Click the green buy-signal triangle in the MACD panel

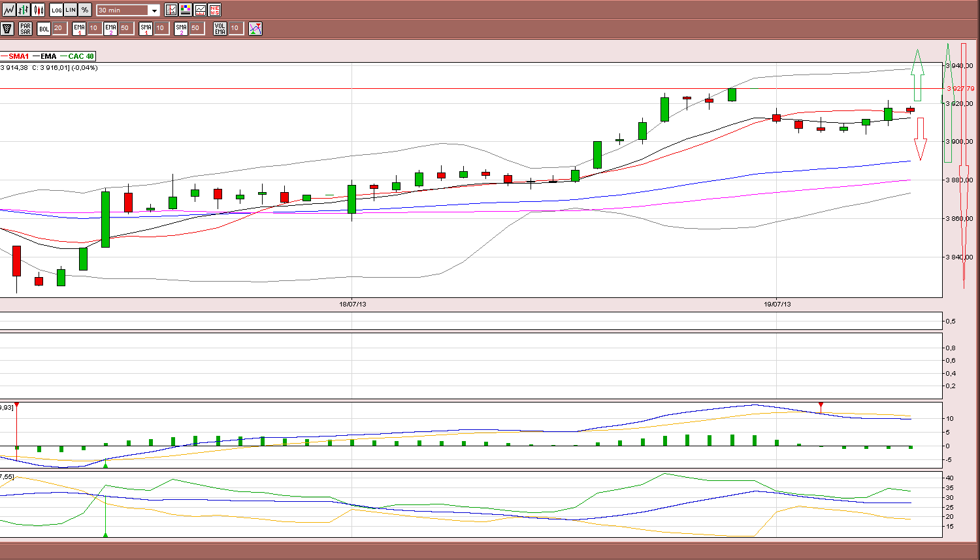[x=106, y=465]
